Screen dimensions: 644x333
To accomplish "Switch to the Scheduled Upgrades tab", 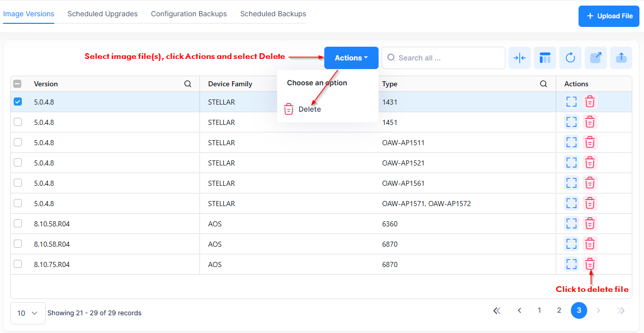I will [103, 14].
